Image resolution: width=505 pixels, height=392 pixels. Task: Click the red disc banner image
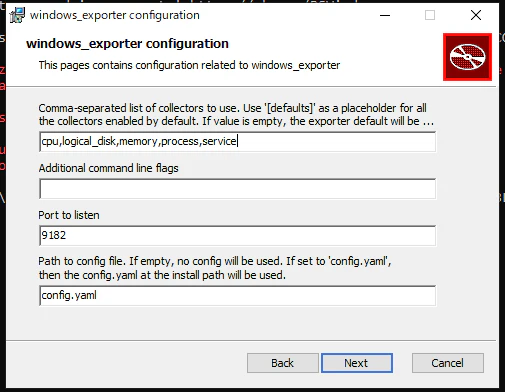pos(467,57)
